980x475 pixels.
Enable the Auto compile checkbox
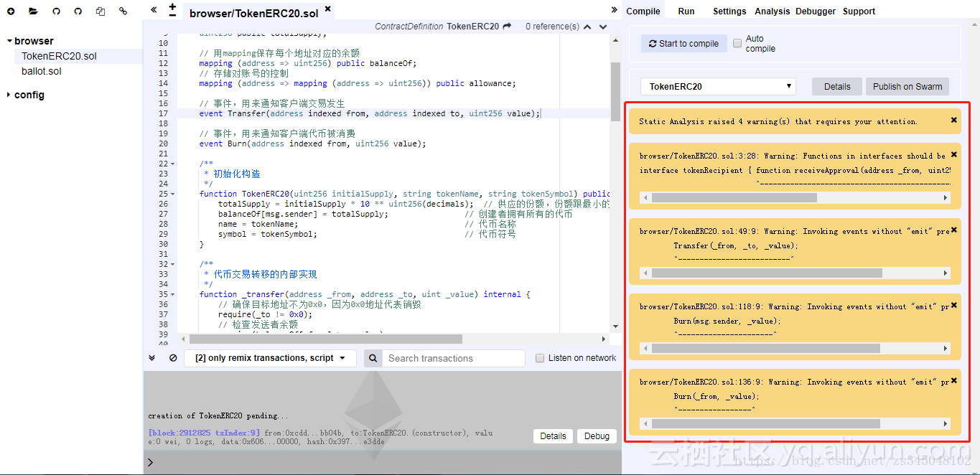coord(737,44)
